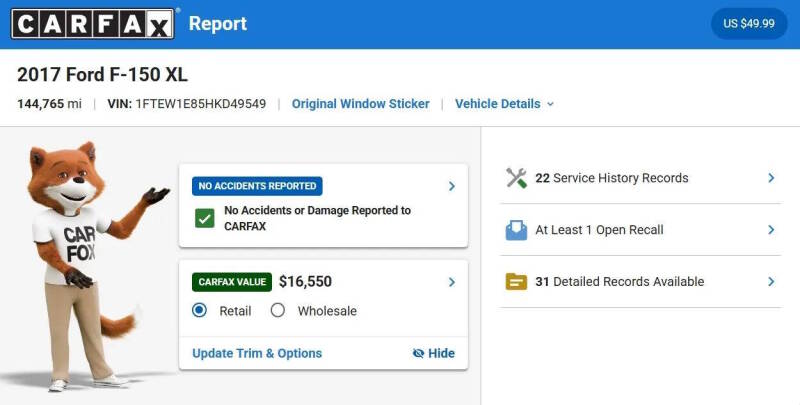Click the 22 Service History Records text

click(612, 178)
